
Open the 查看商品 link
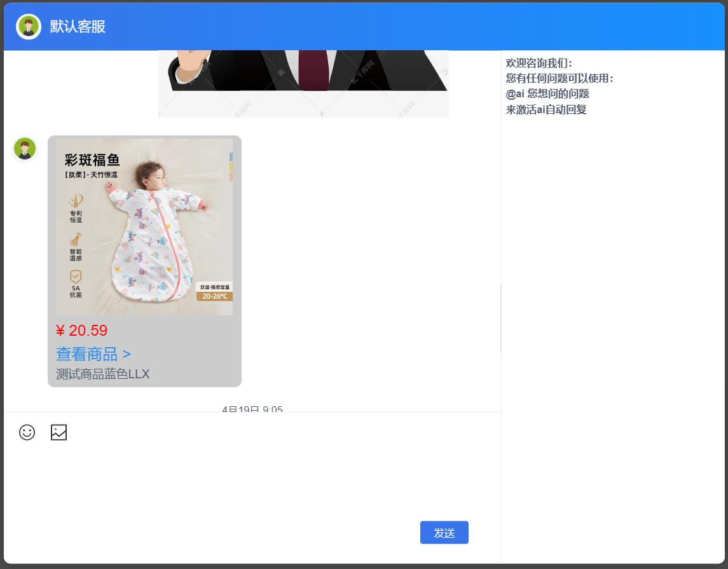93,354
